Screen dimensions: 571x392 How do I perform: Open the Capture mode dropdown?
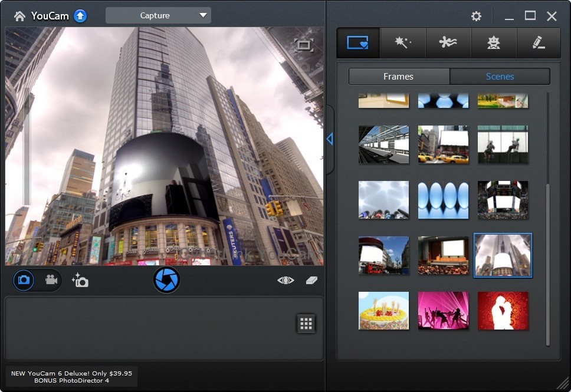tap(157, 15)
